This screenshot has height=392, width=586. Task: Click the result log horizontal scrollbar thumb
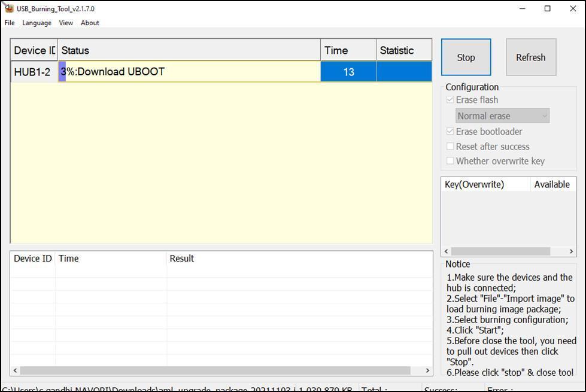pyautogui.click(x=215, y=370)
